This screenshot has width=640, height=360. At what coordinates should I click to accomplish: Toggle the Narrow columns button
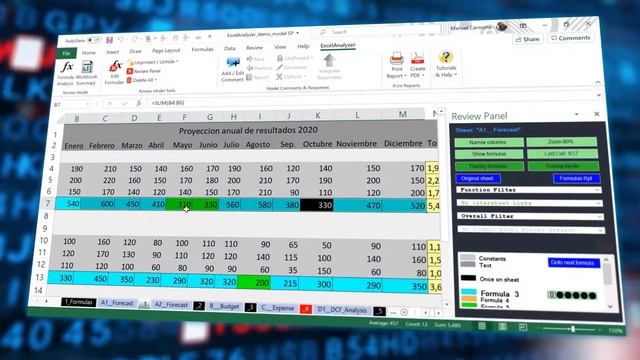pos(489,142)
